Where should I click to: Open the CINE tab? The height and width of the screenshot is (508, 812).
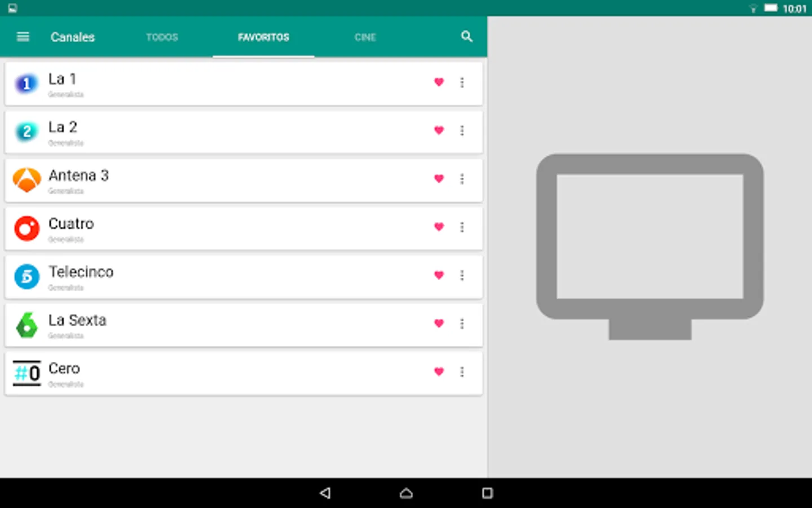click(365, 37)
